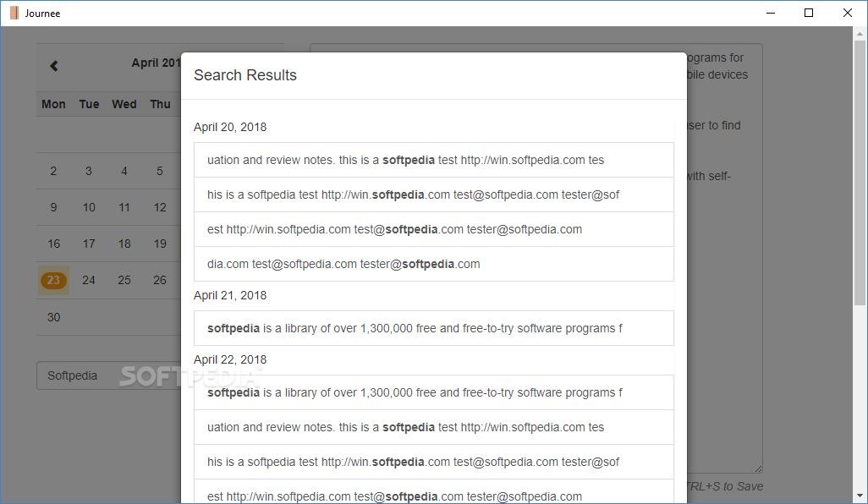Select day 12 in the calendar

[159, 207]
